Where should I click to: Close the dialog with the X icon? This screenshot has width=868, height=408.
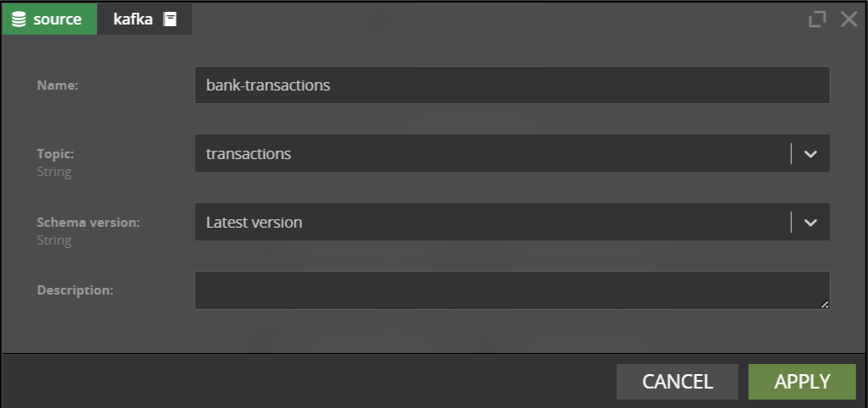click(x=849, y=19)
